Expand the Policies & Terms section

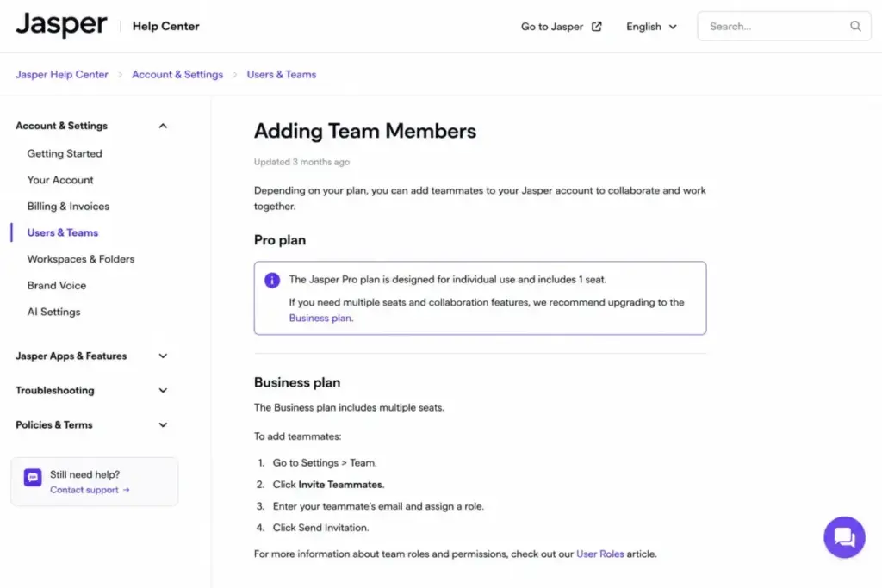pyautogui.click(x=91, y=425)
